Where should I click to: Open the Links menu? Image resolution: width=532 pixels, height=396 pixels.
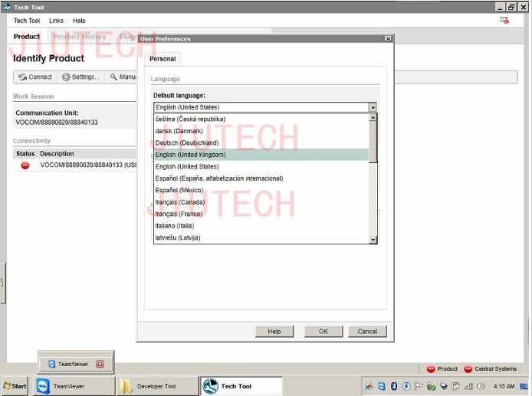[x=56, y=21]
